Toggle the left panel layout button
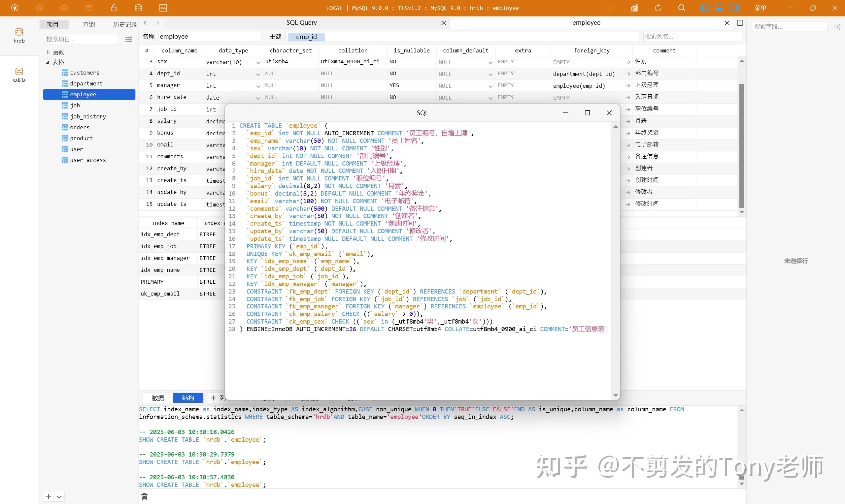This screenshot has width=845, height=504. (704, 8)
